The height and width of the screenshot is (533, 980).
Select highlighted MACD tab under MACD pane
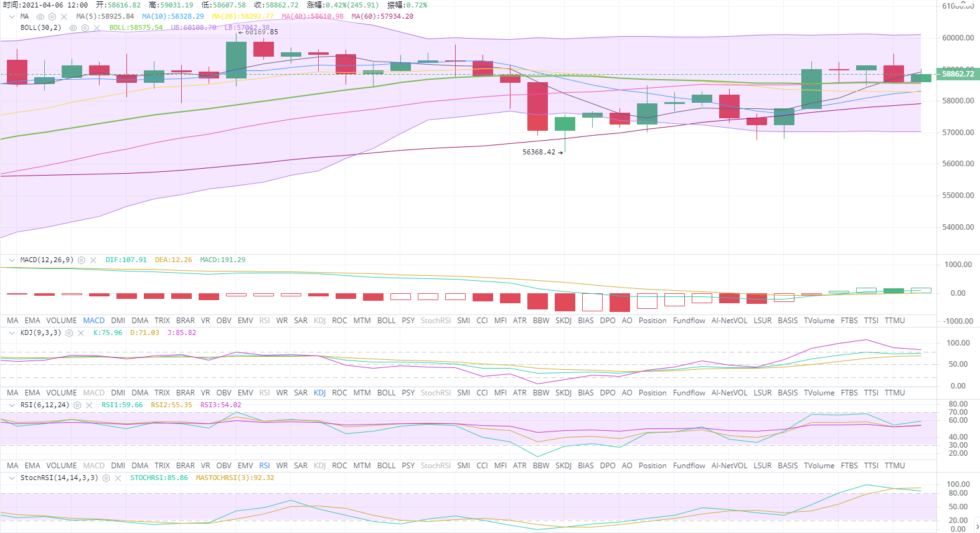coord(94,321)
